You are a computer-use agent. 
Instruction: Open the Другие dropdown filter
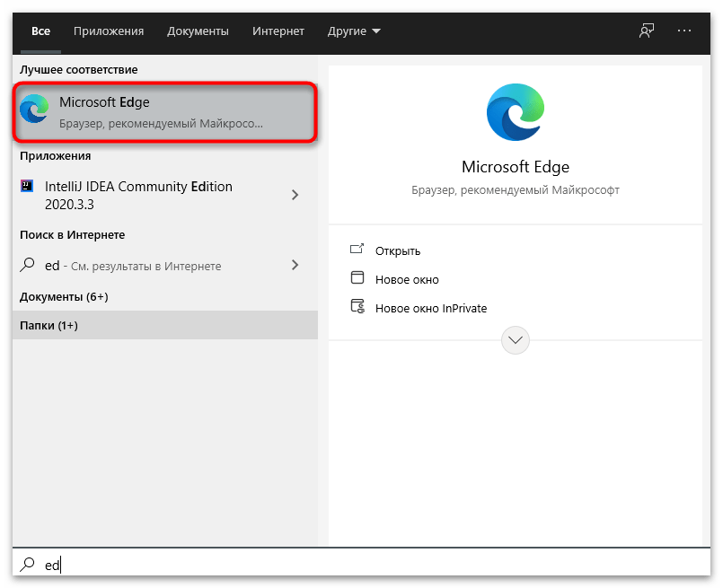pyautogui.click(x=353, y=31)
